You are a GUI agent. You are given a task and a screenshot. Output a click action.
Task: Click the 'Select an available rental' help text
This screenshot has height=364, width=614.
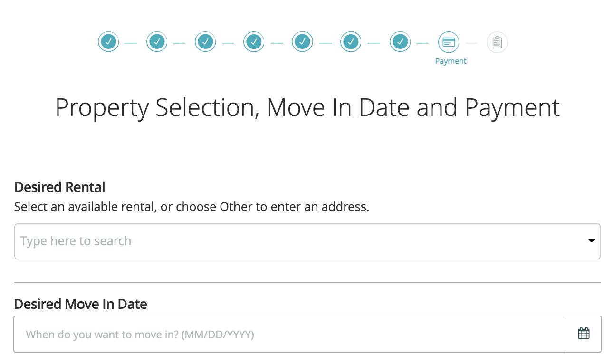coord(192,207)
